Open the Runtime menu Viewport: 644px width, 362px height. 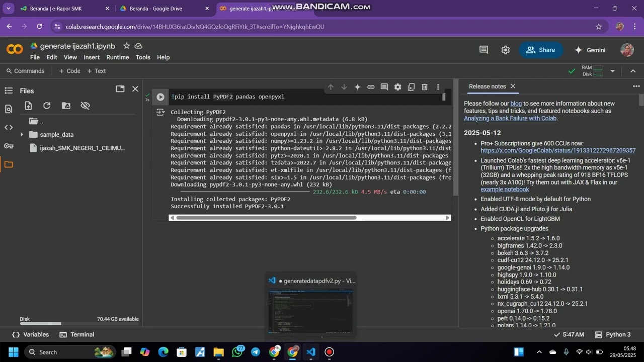[118, 57]
